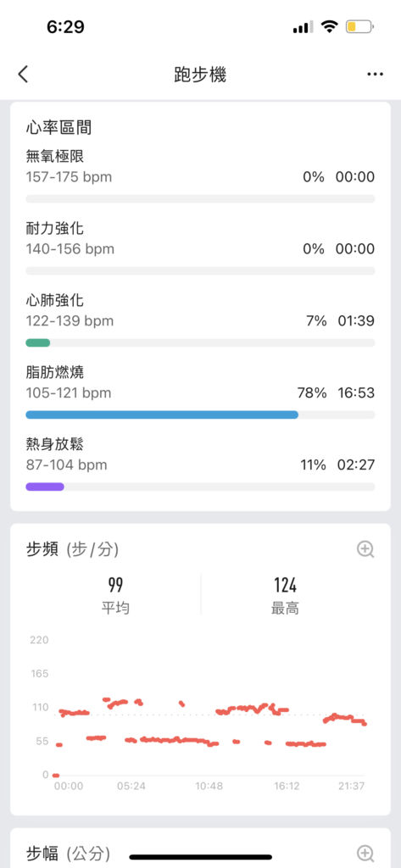This screenshot has width=401, height=868.
Task: Tap the 16:53 fat burning duration
Action: (356, 393)
